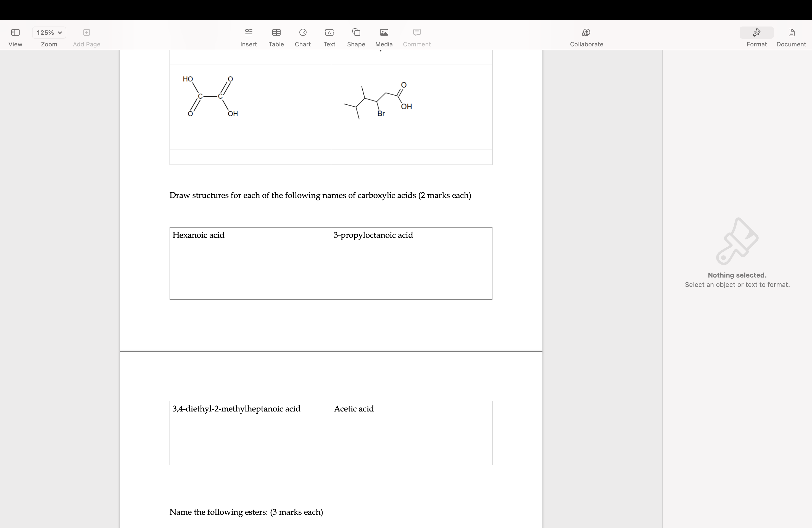Image resolution: width=812 pixels, height=528 pixels.
Task: Toggle the Format inspector panel
Action: click(756, 37)
